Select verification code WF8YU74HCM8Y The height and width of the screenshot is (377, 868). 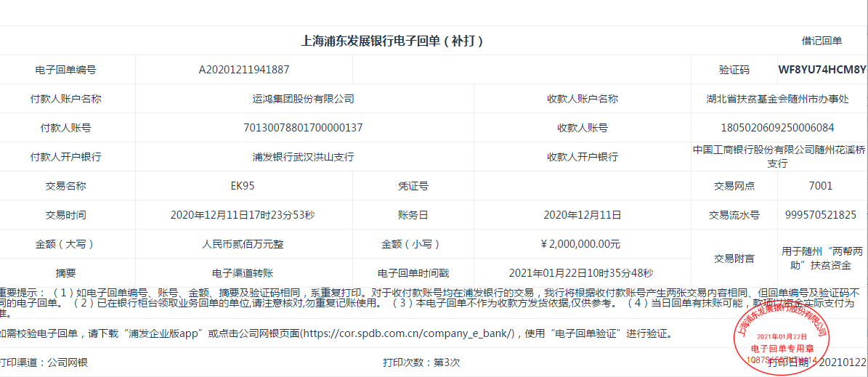click(822, 70)
